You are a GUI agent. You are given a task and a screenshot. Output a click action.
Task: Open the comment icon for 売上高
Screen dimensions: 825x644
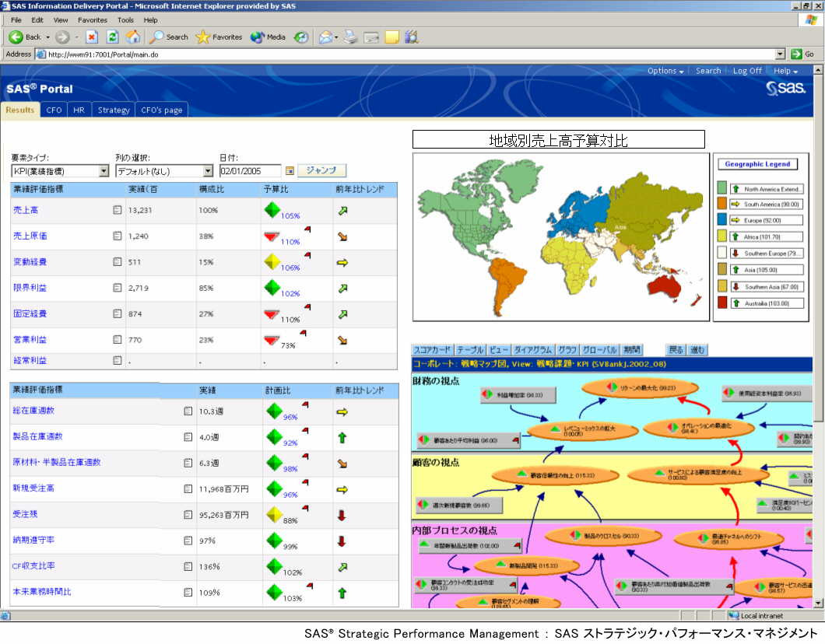coord(118,210)
